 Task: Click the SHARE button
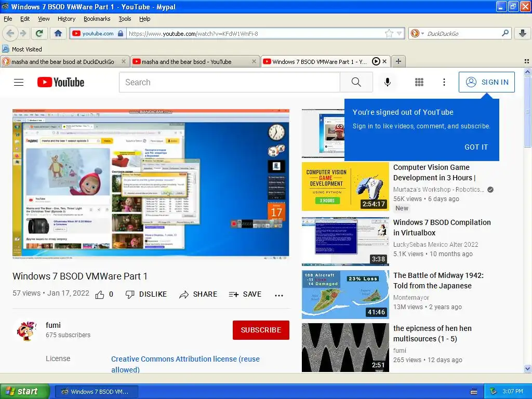[x=198, y=294]
